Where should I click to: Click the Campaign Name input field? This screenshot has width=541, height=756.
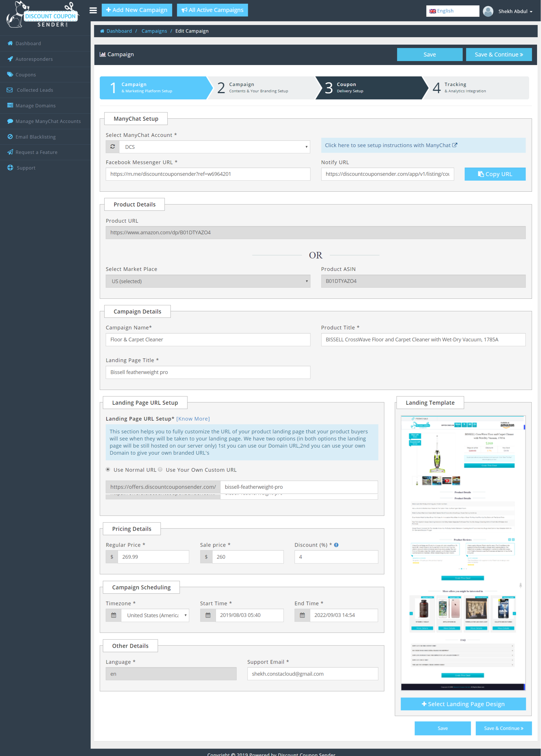pos(208,339)
